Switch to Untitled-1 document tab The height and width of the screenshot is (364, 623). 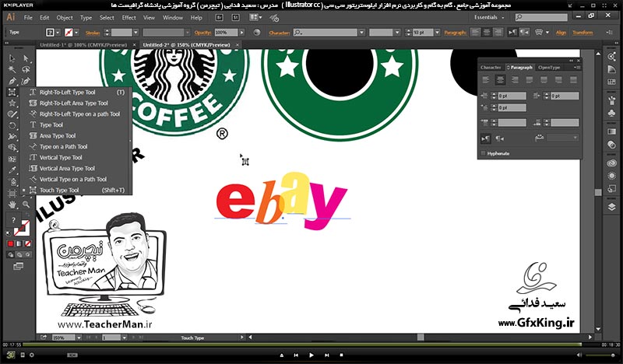[83, 45]
